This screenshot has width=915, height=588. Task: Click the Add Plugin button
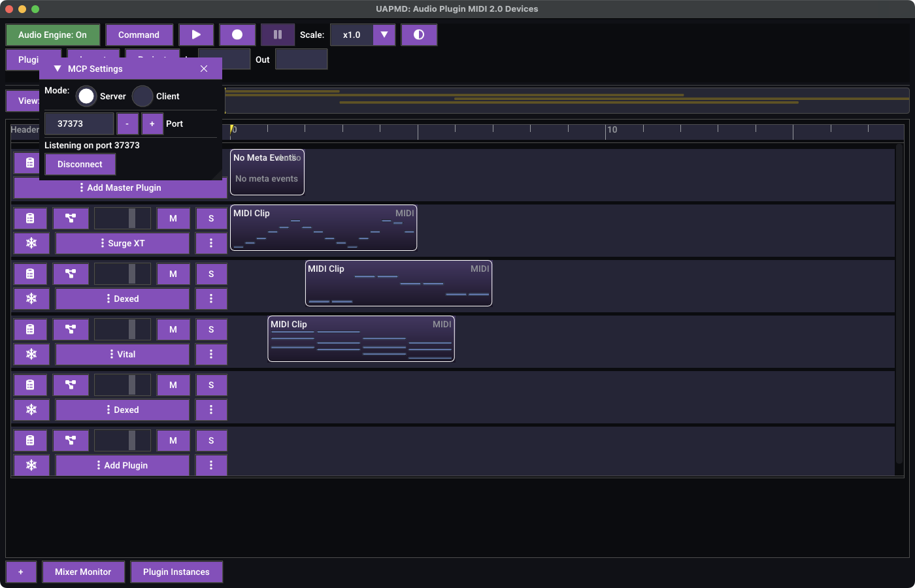(122, 465)
